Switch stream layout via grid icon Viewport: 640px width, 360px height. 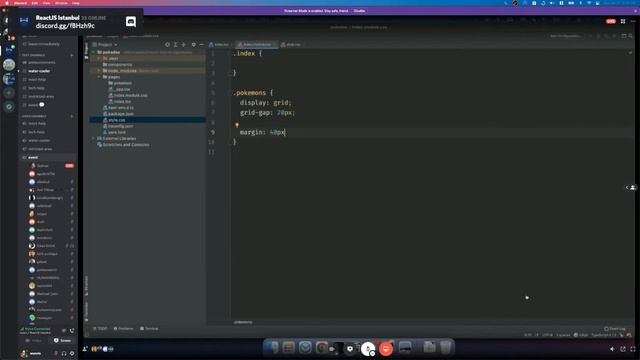click(x=623, y=21)
